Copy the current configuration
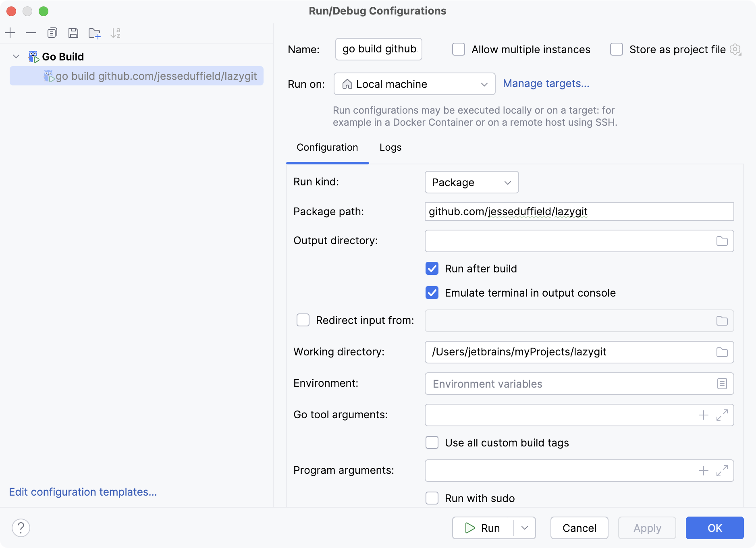The width and height of the screenshot is (756, 548). tap(52, 33)
